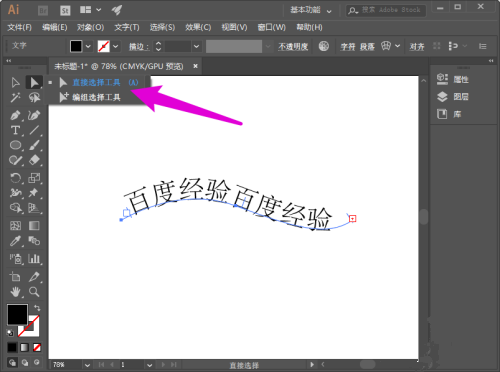This screenshot has width=500, height=372.
Task: Switch to the 未标题-1 document tab
Action: pyautogui.click(x=119, y=66)
